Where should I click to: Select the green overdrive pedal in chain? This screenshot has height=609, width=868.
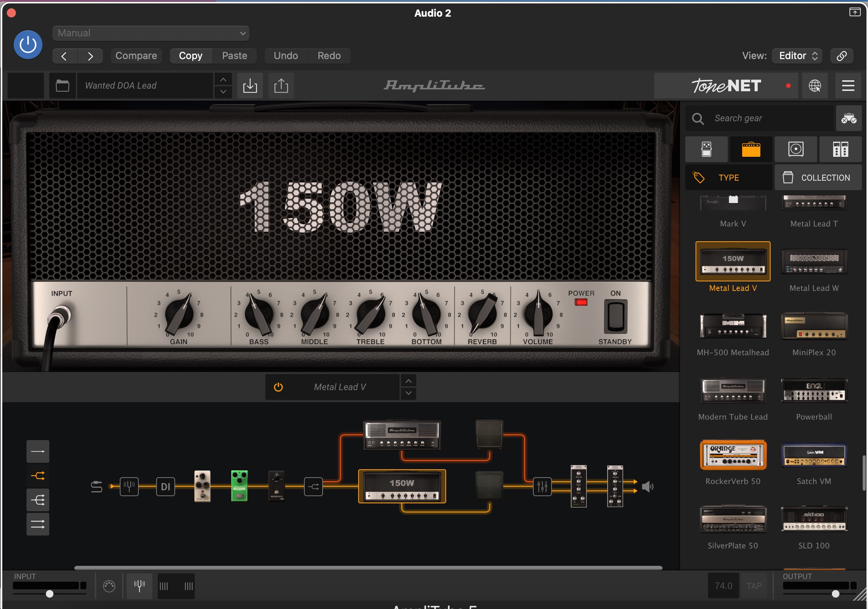click(x=240, y=486)
